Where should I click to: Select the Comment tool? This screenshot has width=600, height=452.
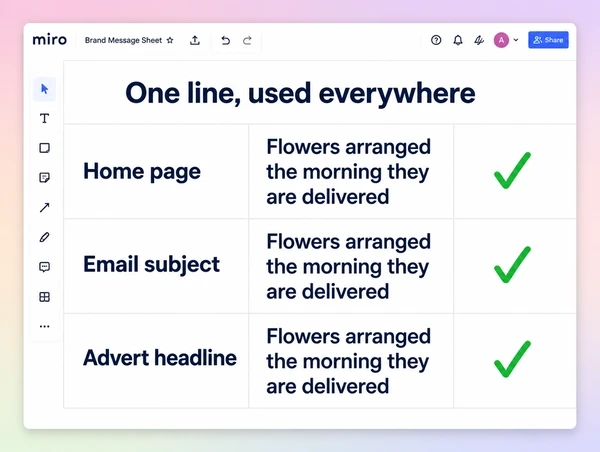[x=44, y=267]
